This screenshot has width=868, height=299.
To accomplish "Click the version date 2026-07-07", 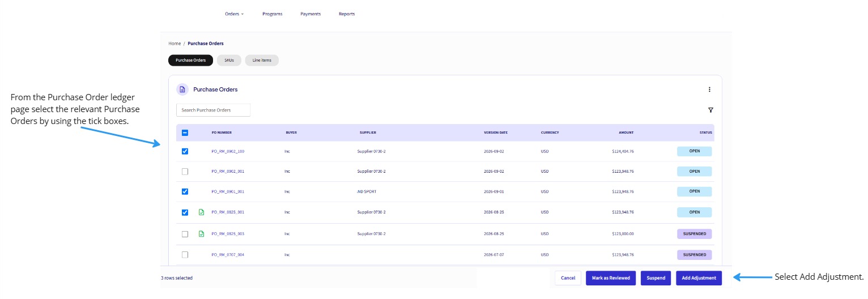I will [x=493, y=255].
